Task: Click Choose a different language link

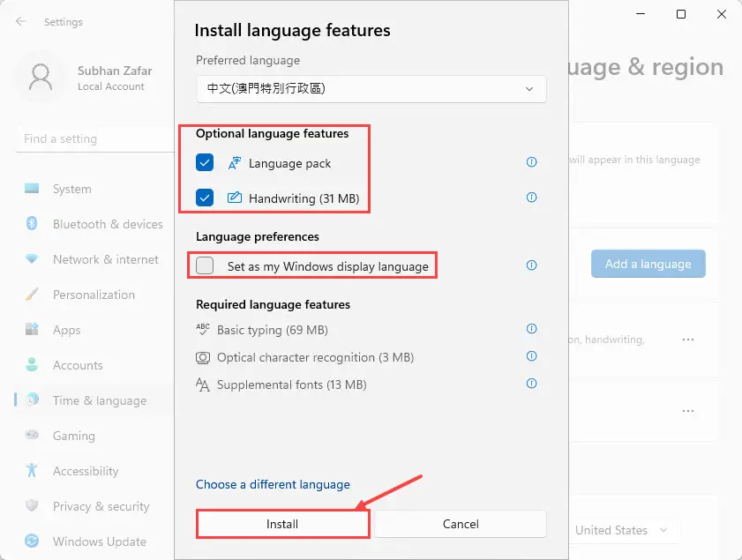Action: tap(273, 484)
